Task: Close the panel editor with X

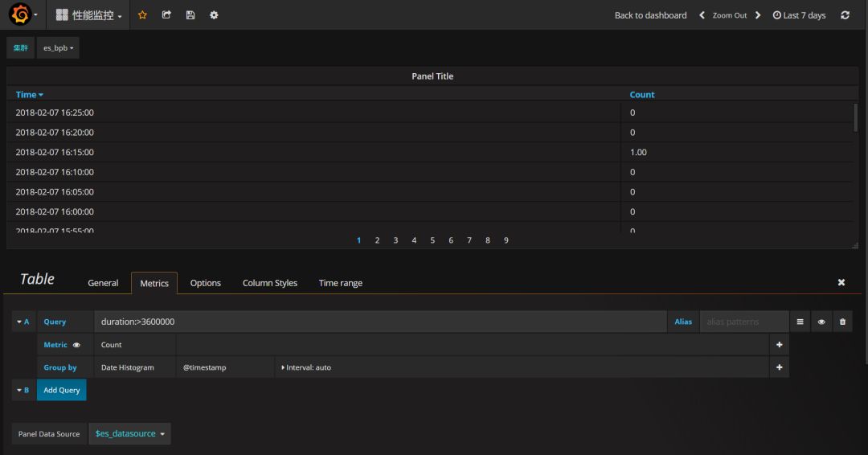Action: (x=841, y=282)
